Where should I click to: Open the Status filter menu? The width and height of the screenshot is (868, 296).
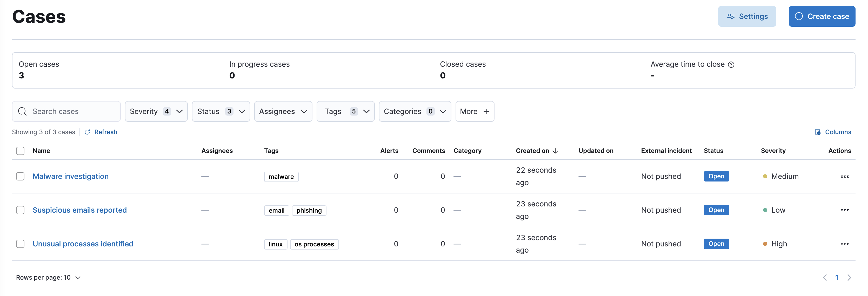221,111
